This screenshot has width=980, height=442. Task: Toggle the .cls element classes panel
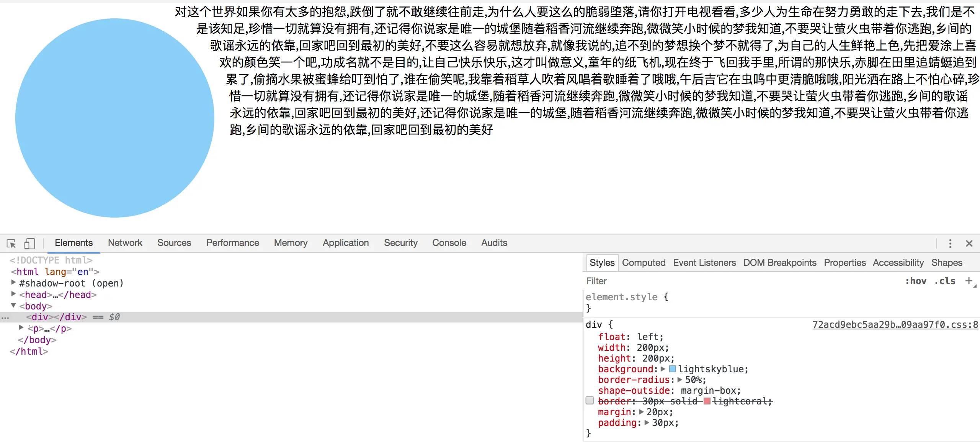coord(944,281)
